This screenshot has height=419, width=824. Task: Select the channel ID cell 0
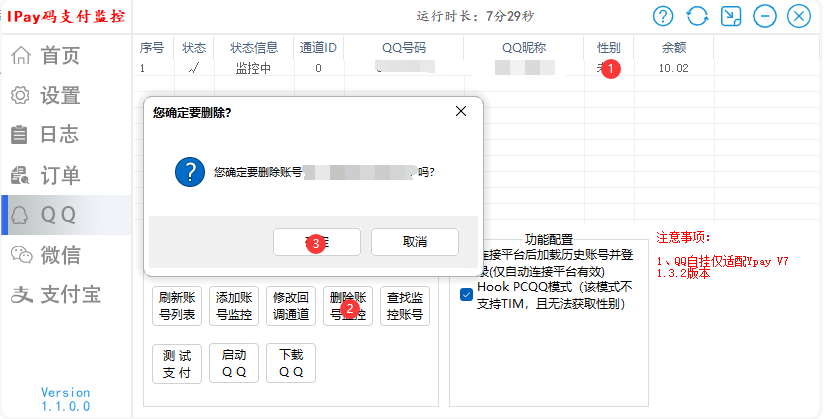point(318,68)
